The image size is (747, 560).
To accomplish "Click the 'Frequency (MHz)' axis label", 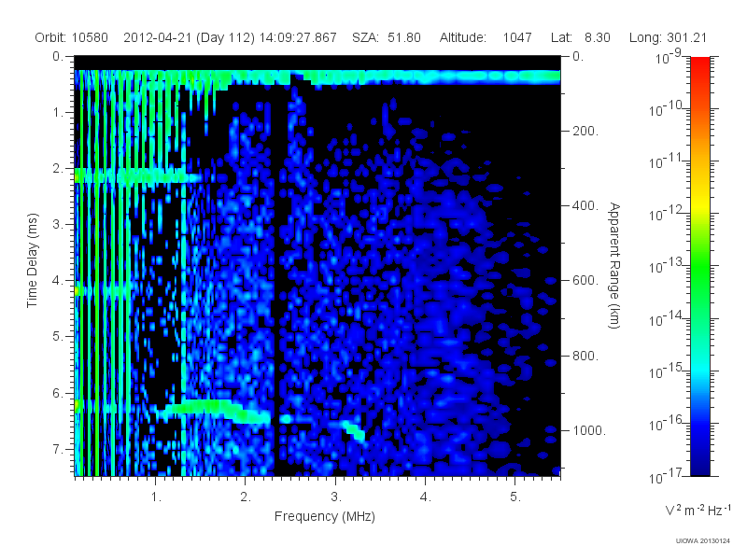I will [324, 516].
